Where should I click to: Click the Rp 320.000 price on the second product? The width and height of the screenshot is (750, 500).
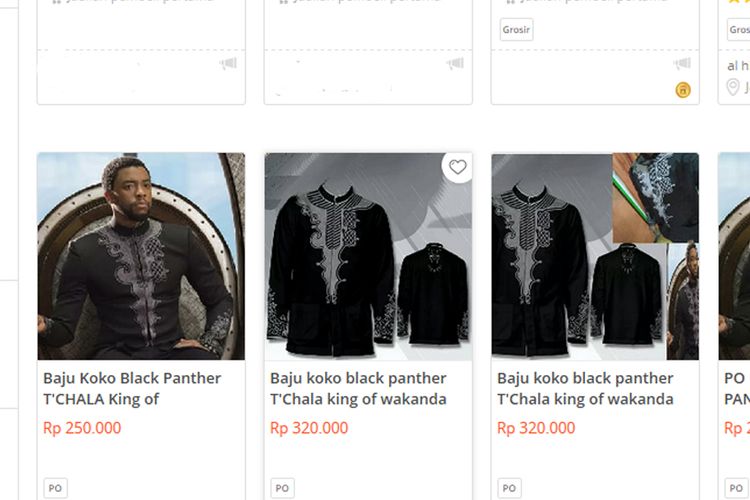click(309, 428)
